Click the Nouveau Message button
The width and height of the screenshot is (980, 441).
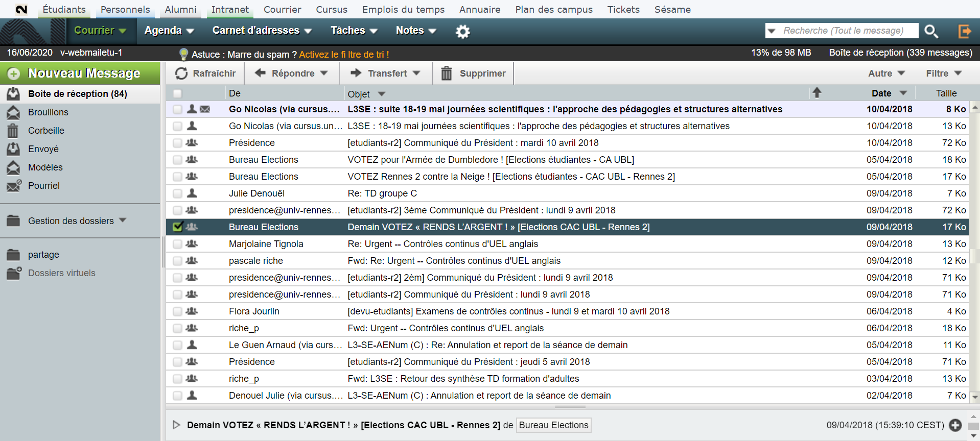(80, 73)
